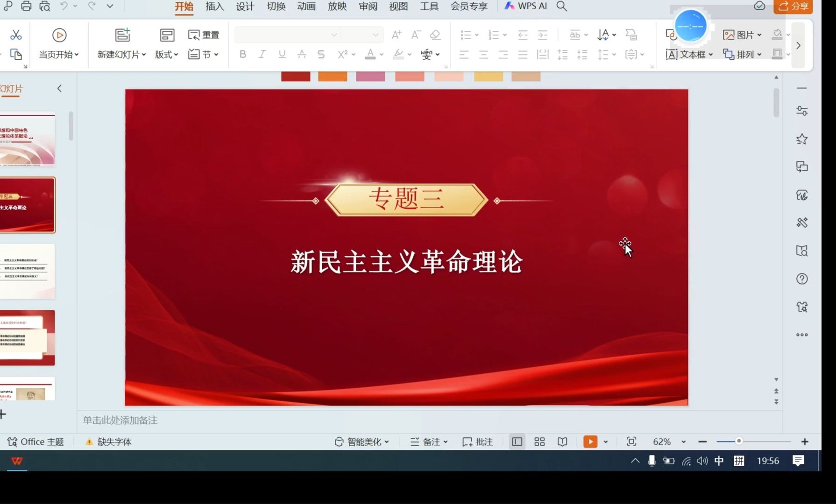
Task: Click the New Slide icon
Action: pos(122,35)
